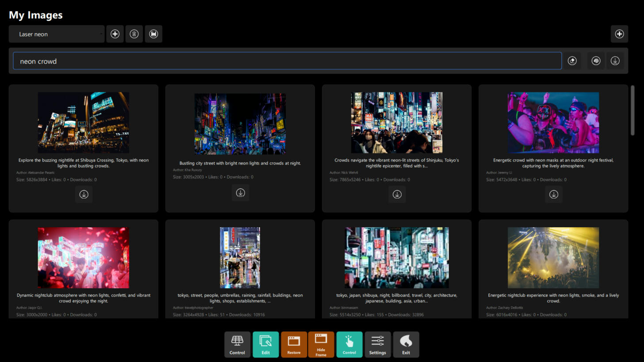Open Settings from the bottom toolbar
The image size is (644, 362).
click(x=378, y=344)
